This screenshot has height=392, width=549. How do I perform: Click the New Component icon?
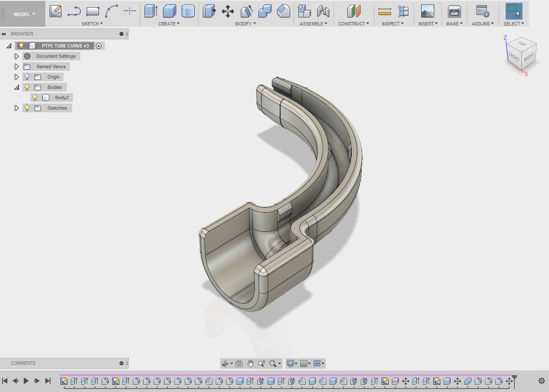(x=304, y=11)
